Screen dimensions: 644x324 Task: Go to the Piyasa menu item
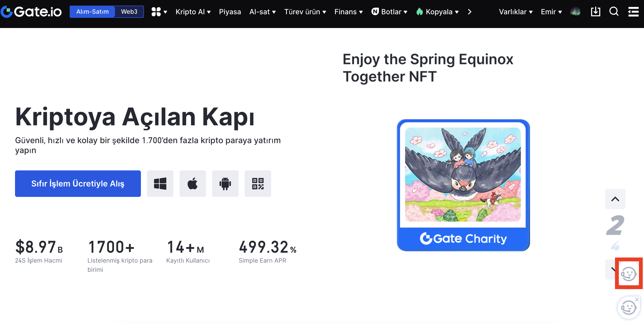click(x=230, y=12)
